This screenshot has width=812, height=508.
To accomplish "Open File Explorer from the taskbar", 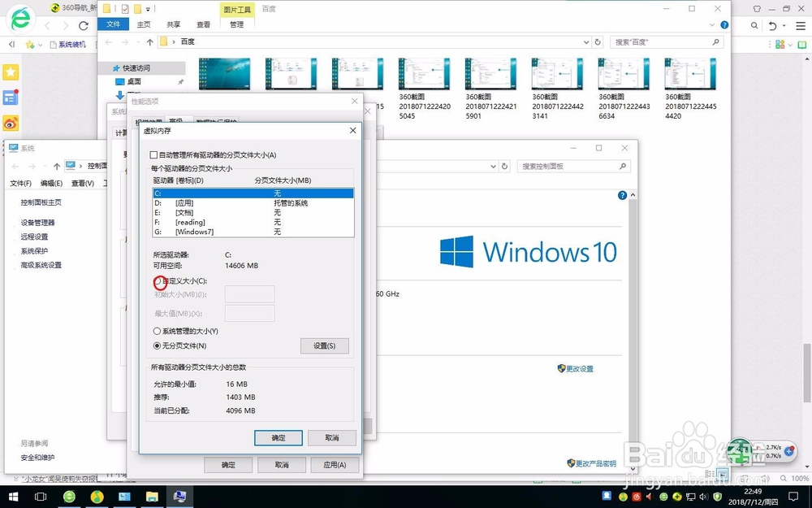I will [x=152, y=497].
